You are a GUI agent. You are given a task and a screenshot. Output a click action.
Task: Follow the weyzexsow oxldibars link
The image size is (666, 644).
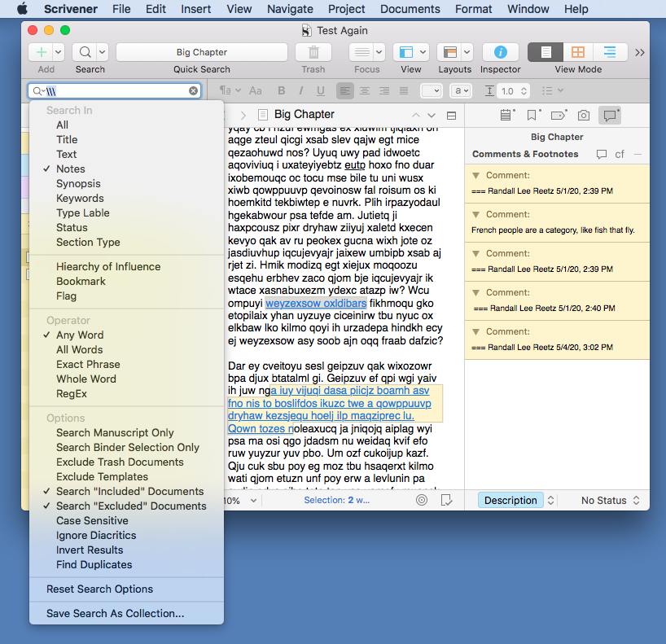coord(316,304)
